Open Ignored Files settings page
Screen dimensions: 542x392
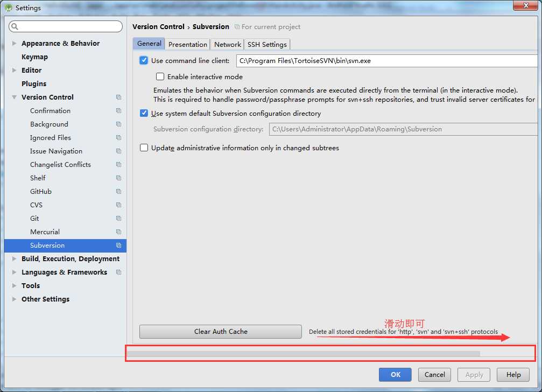(x=51, y=138)
